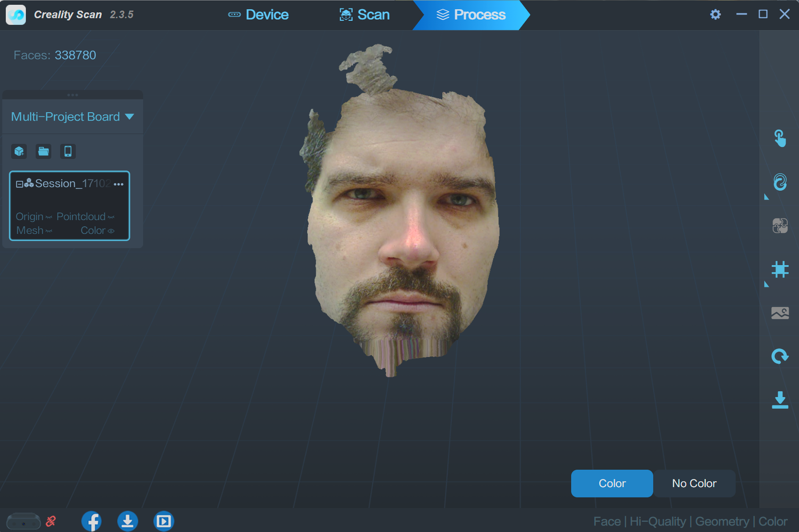Click the mobile device sync icon
This screenshot has height=532, width=799.
[68, 151]
